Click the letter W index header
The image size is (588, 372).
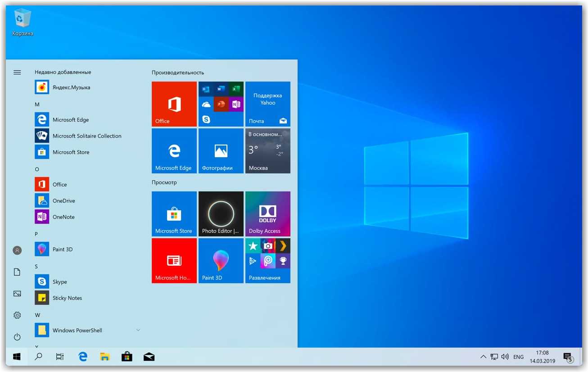37,315
